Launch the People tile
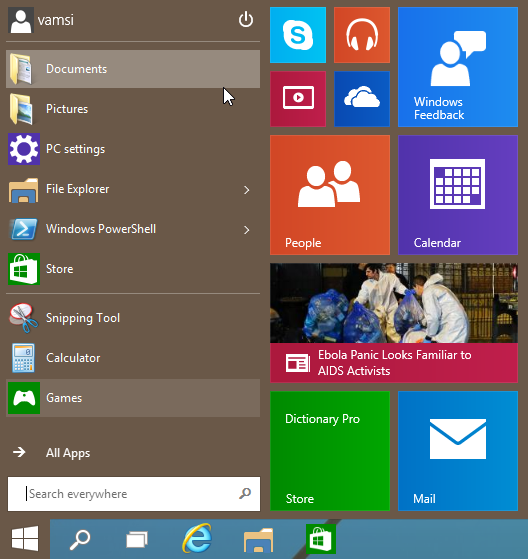Image resolution: width=528 pixels, height=559 pixels. [330, 195]
